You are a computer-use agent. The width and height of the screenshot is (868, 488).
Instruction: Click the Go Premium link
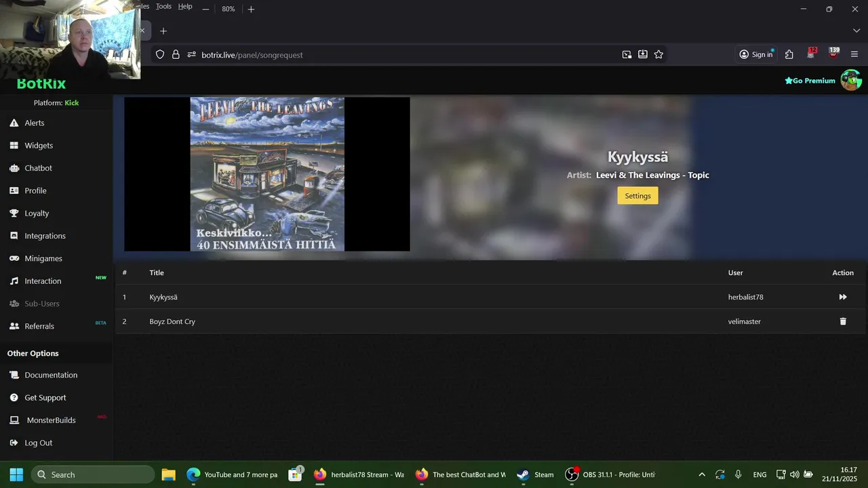[810, 81]
